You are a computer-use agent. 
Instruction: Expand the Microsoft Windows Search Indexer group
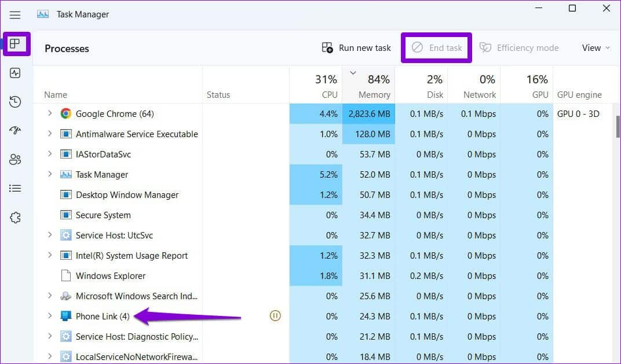click(50, 296)
